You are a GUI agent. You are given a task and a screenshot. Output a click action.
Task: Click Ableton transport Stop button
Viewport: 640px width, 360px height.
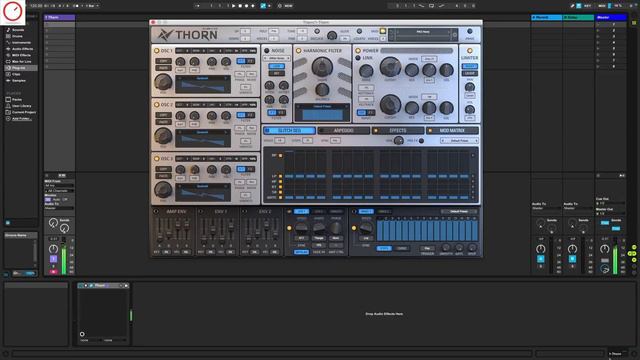[x=240, y=6]
